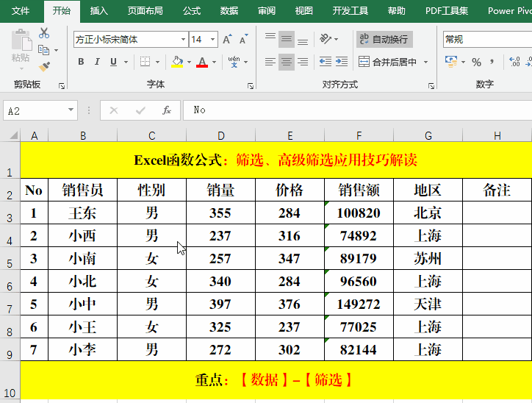The image size is (532, 403).
Task: Apply Percent Style number format
Action: coord(477,62)
